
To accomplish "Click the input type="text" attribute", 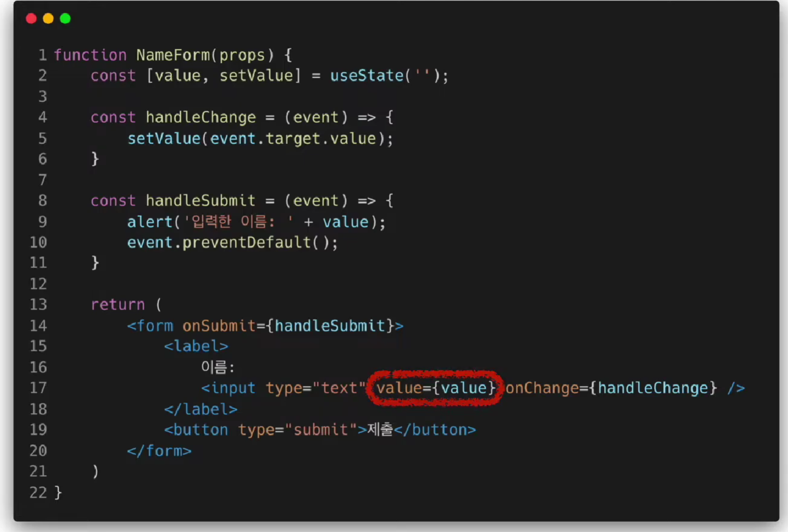I will 315,388.
